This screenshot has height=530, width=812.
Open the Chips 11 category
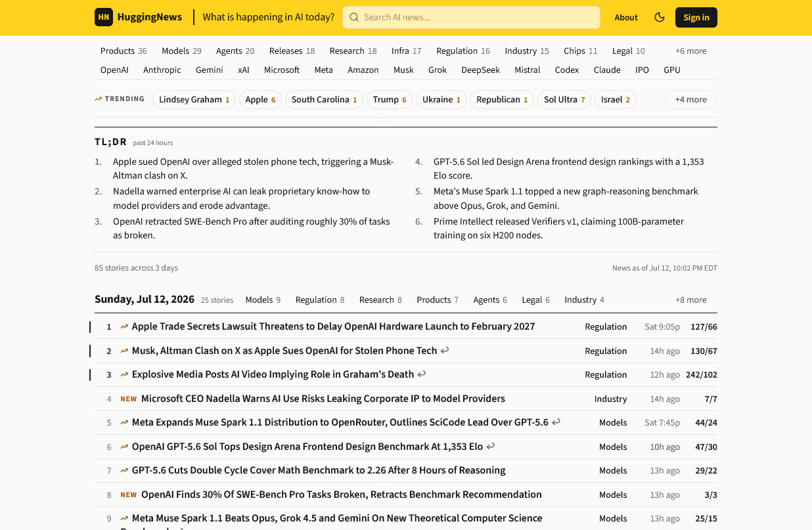[x=581, y=51]
